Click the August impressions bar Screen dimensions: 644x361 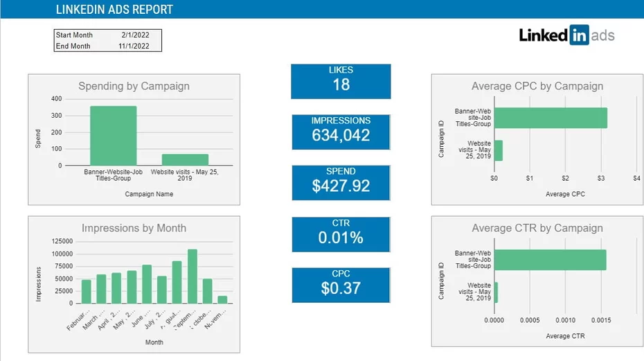[x=177, y=282]
